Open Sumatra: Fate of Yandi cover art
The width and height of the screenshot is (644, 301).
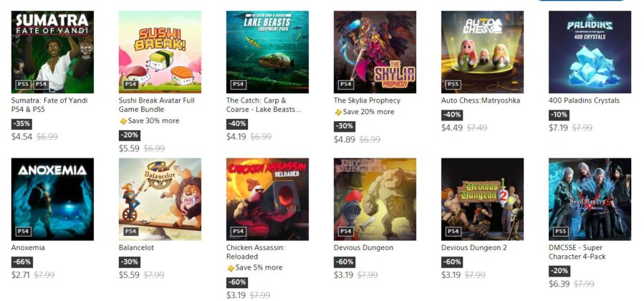(x=52, y=52)
